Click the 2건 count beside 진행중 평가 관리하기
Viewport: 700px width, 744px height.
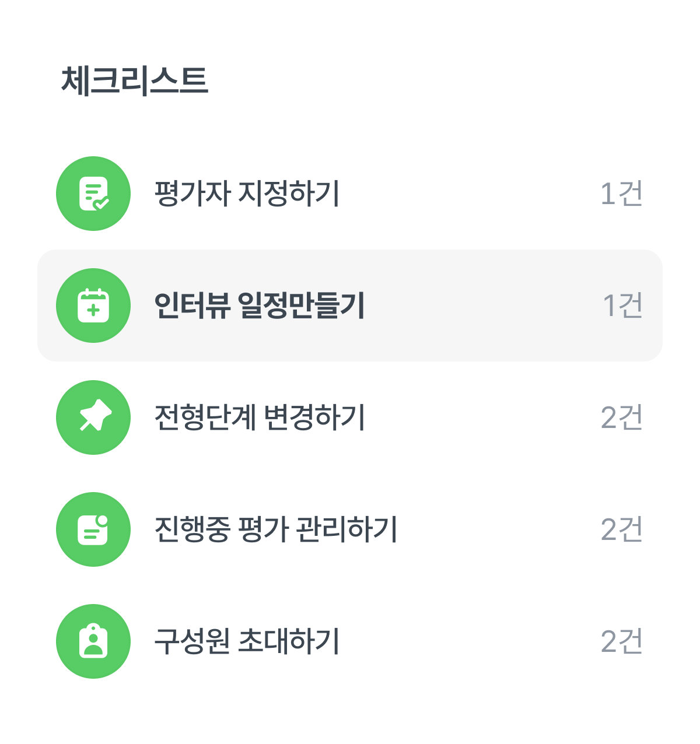[x=621, y=529]
